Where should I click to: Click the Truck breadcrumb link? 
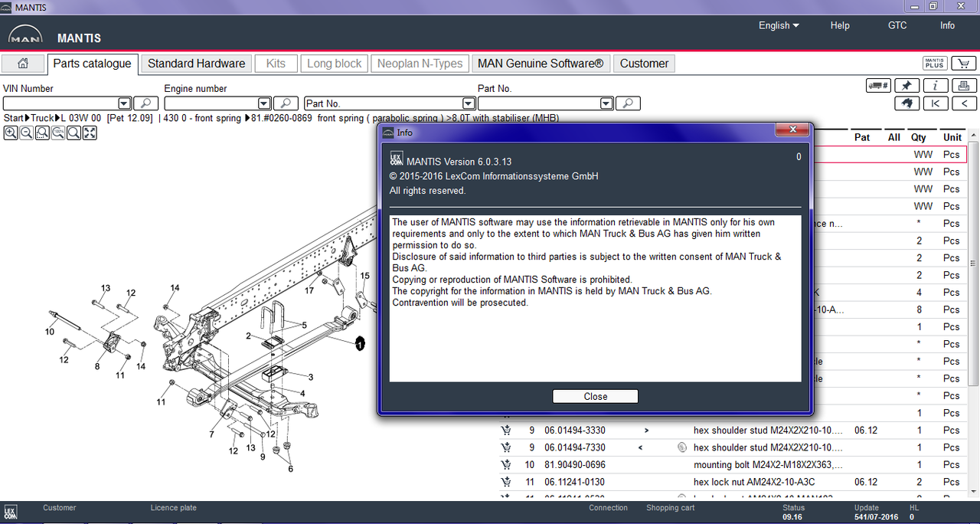tap(42, 118)
